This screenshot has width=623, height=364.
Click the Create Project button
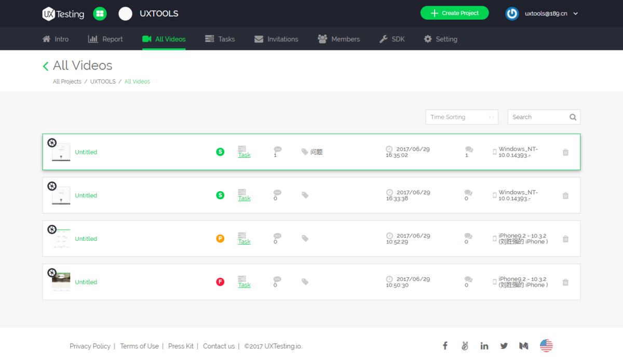click(454, 13)
